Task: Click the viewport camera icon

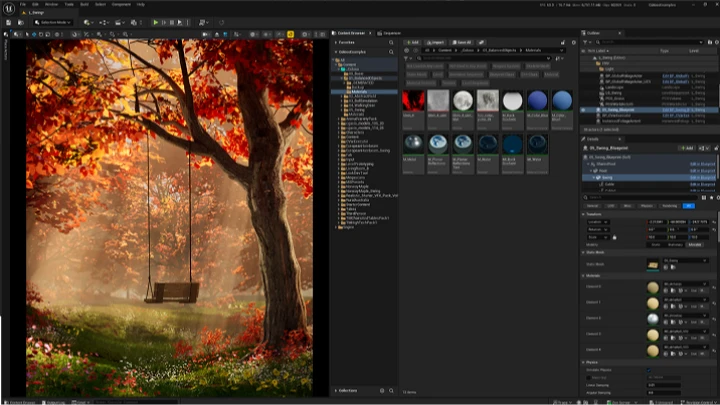Action: (205, 34)
